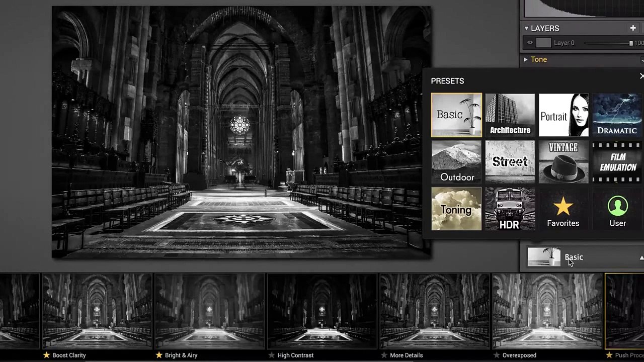Open the Dramatic preset category
Viewport: 644px width, 362px height.
pyautogui.click(x=617, y=115)
